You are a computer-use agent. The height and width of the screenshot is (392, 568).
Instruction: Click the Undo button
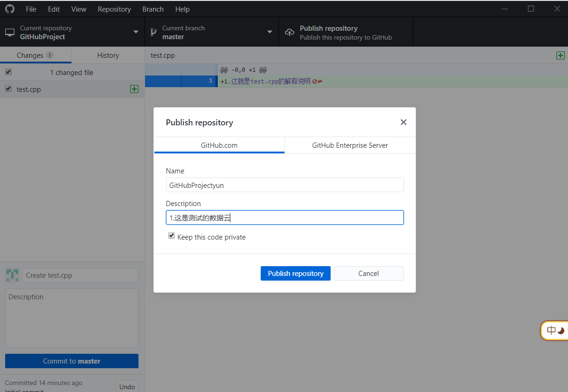point(127,386)
